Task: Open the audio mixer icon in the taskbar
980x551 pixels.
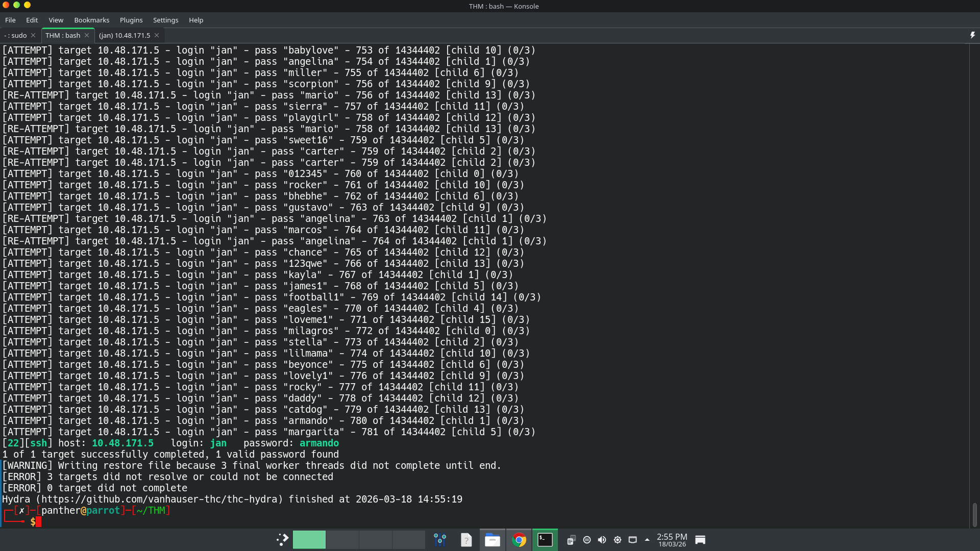Action: pos(439,539)
